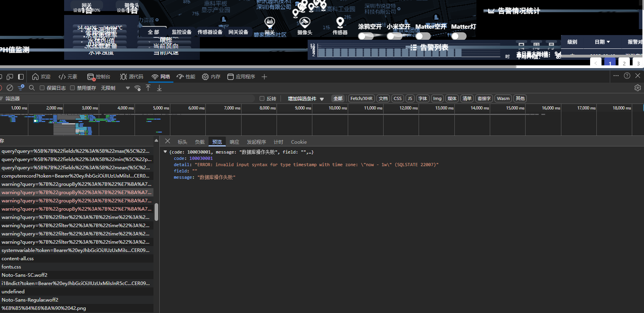
Task: Enable 保留日志 preserve log checkbox
Action: pos(42,88)
